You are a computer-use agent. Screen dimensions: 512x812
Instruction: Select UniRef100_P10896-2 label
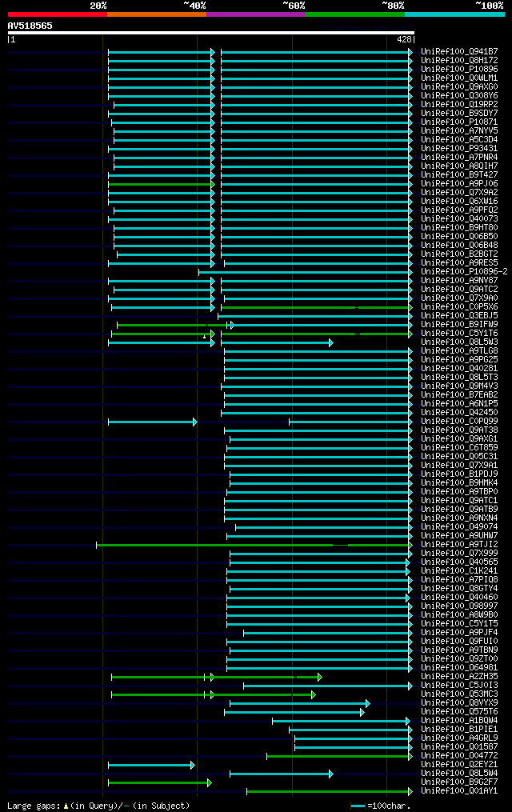(464, 272)
